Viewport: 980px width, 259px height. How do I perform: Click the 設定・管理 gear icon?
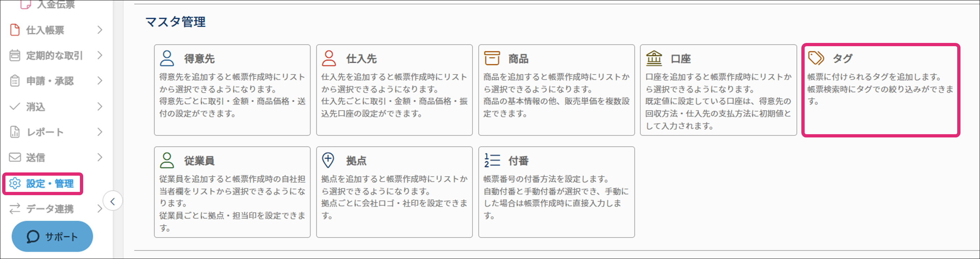pyautogui.click(x=15, y=183)
